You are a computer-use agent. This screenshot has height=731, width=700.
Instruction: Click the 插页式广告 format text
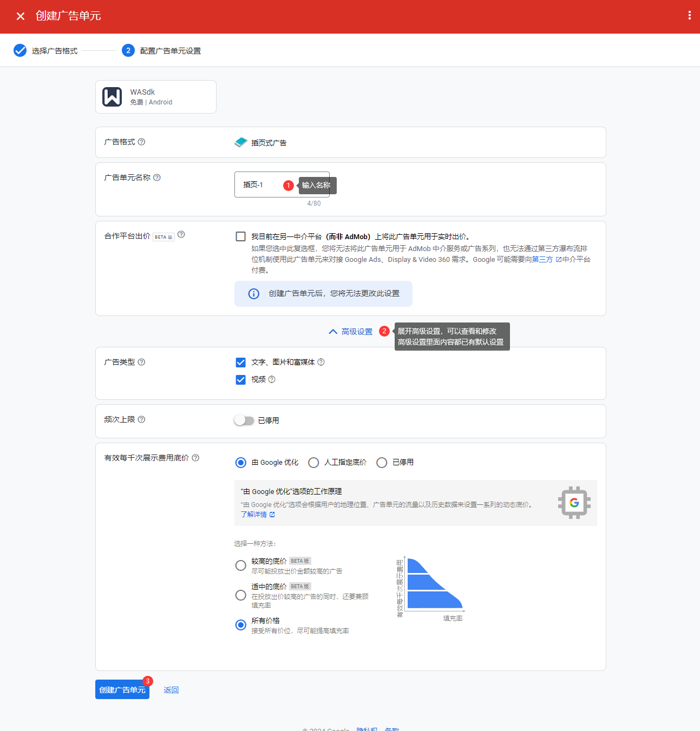pos(269,143)
